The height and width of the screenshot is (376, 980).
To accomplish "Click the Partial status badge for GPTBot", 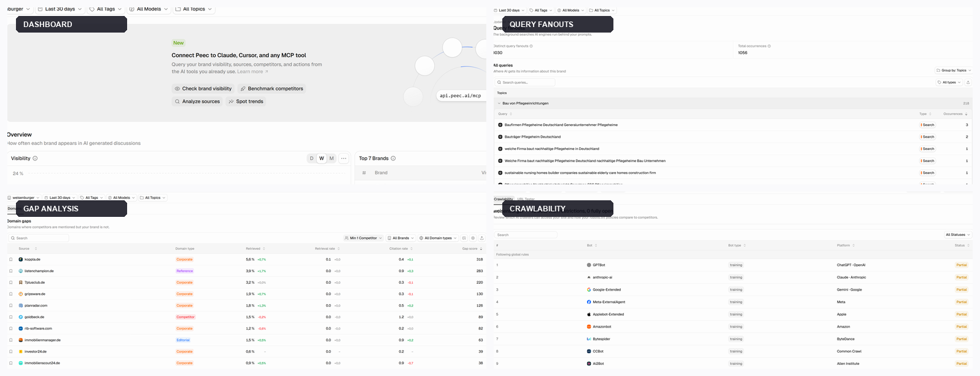I will (962, 265).
